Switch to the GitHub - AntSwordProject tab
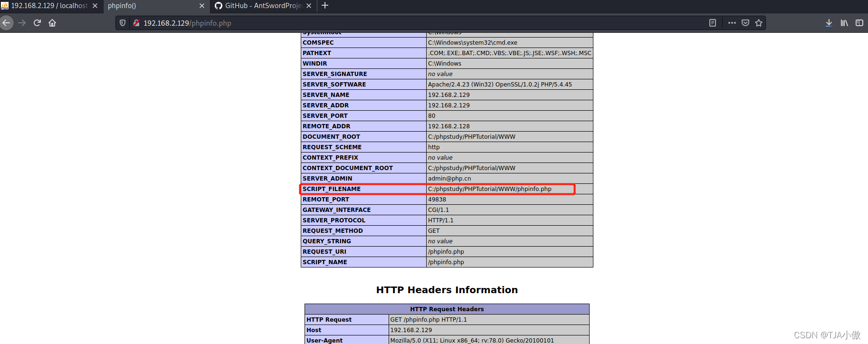The width and height of the screenshot is (868, 344). coord(263,6)
